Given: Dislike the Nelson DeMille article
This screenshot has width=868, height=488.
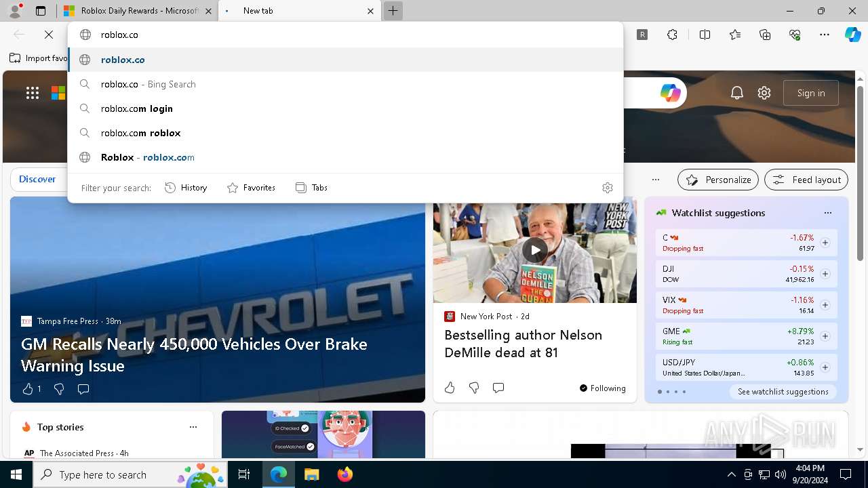Looking at the screenshot, I should click(474, 388).
